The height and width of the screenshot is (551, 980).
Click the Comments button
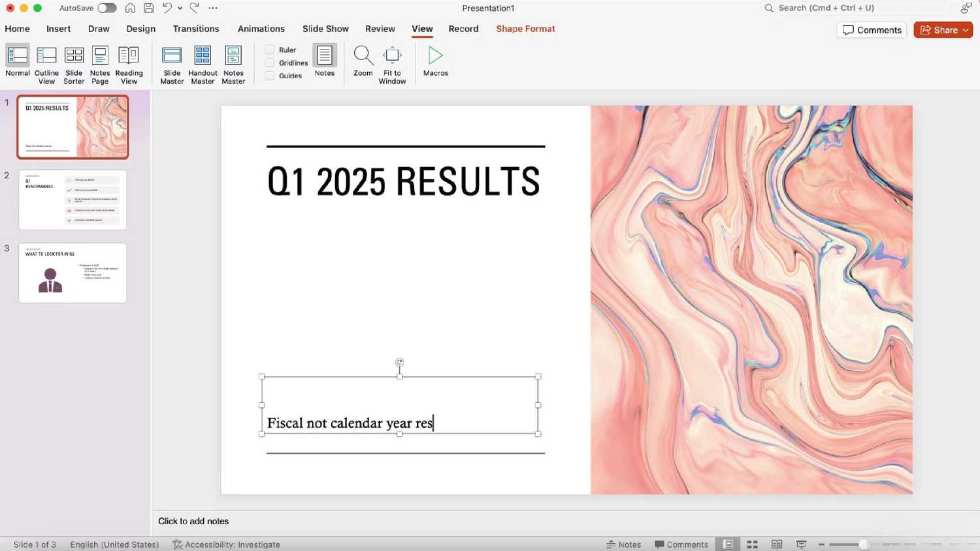871,29
